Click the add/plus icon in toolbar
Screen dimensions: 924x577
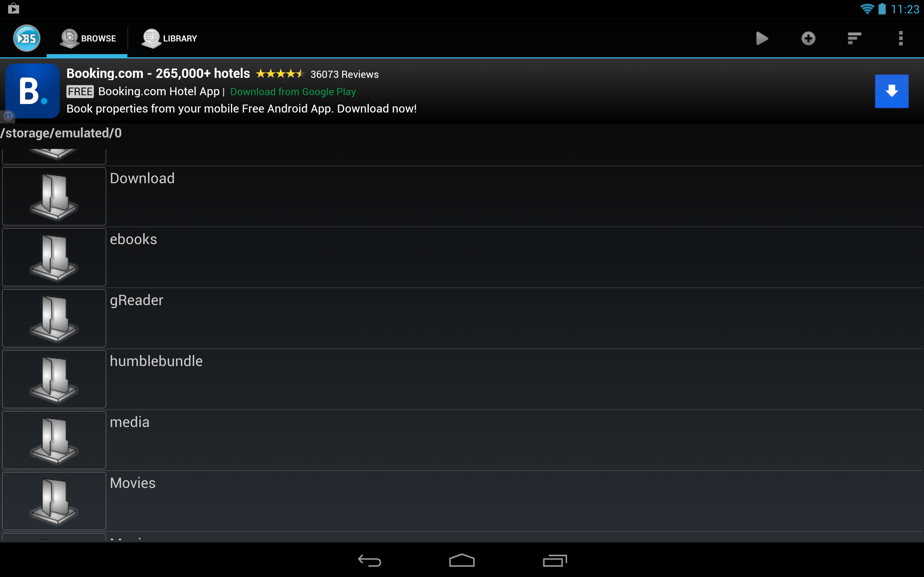click(807, 37)
